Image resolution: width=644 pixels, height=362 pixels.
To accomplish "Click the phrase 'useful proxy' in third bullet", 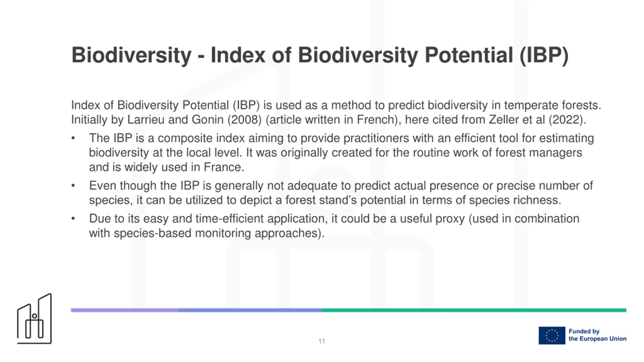I will [x=432, y=219].
